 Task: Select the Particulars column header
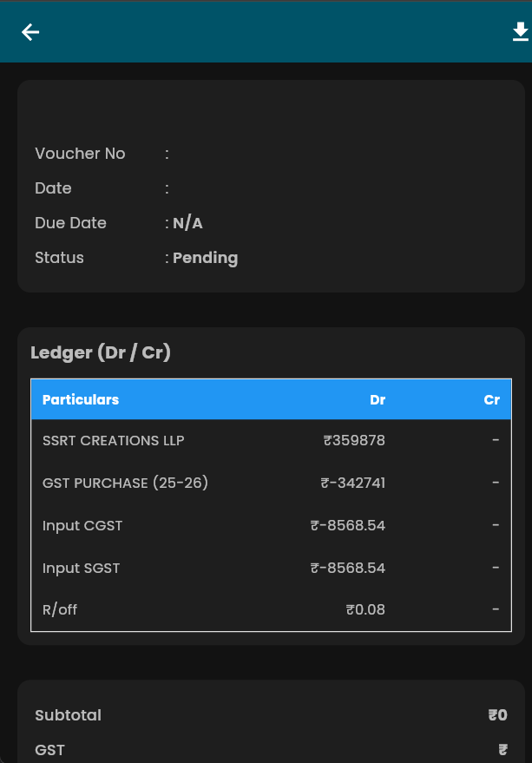tap(81, 399)
